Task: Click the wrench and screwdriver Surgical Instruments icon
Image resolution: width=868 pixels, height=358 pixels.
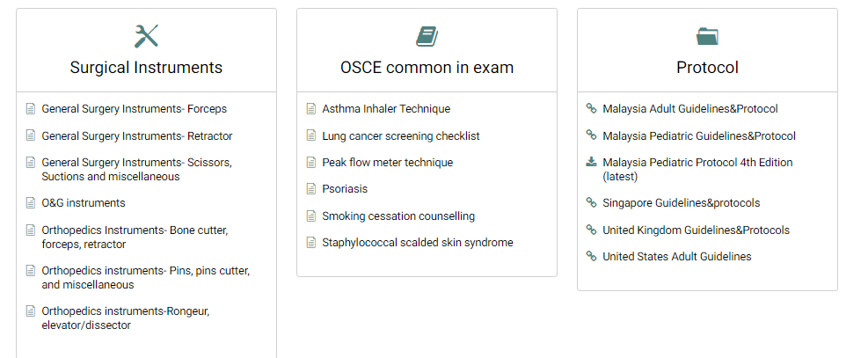Action: pyautogui.click(x=146, y=36)
